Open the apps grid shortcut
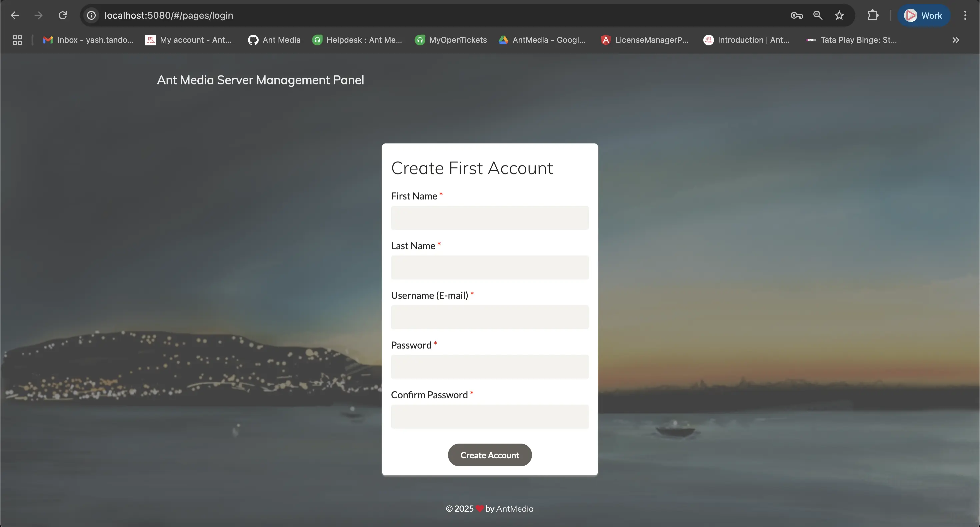Screen dimensions: 980x527 click(x=17, y=40)
